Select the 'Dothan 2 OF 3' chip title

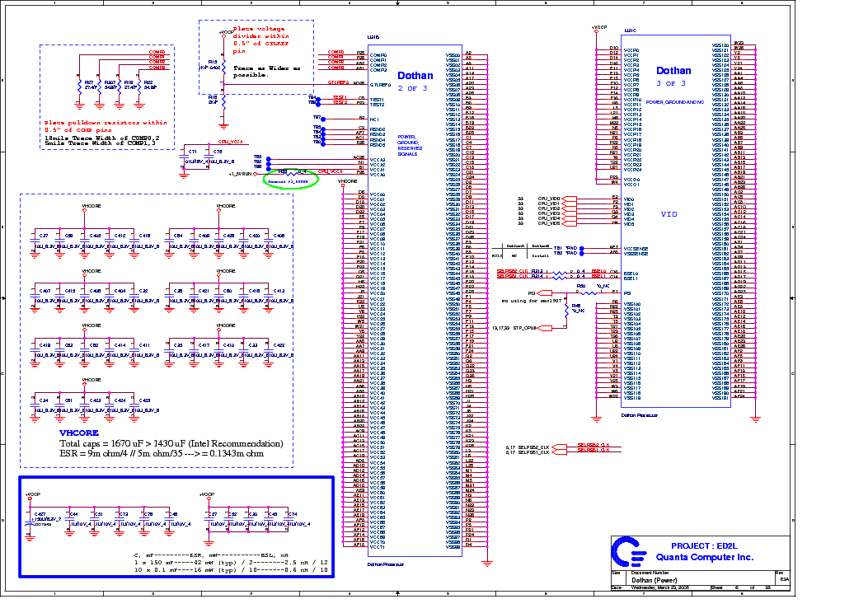[x=415, y=81]
